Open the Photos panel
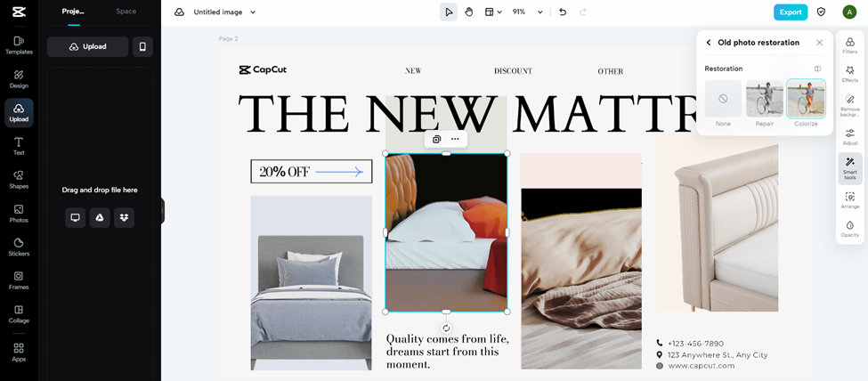Viewport: 868px width, 381px height. 19,214
